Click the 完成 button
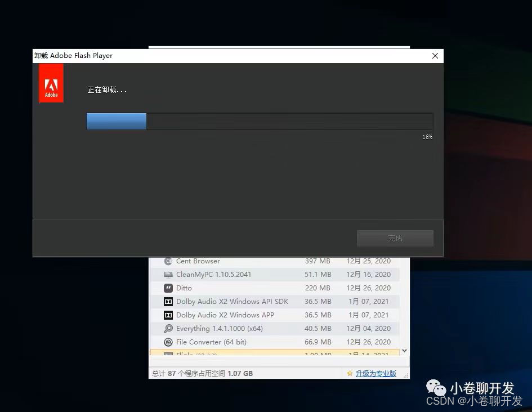Image resolution: width=532 pixels, height=412 pixels. [x=395, y=239]
